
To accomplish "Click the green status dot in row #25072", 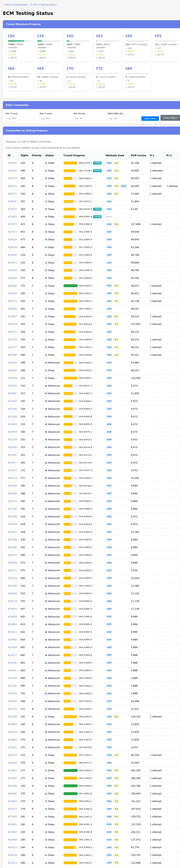I will pos(46,194).
